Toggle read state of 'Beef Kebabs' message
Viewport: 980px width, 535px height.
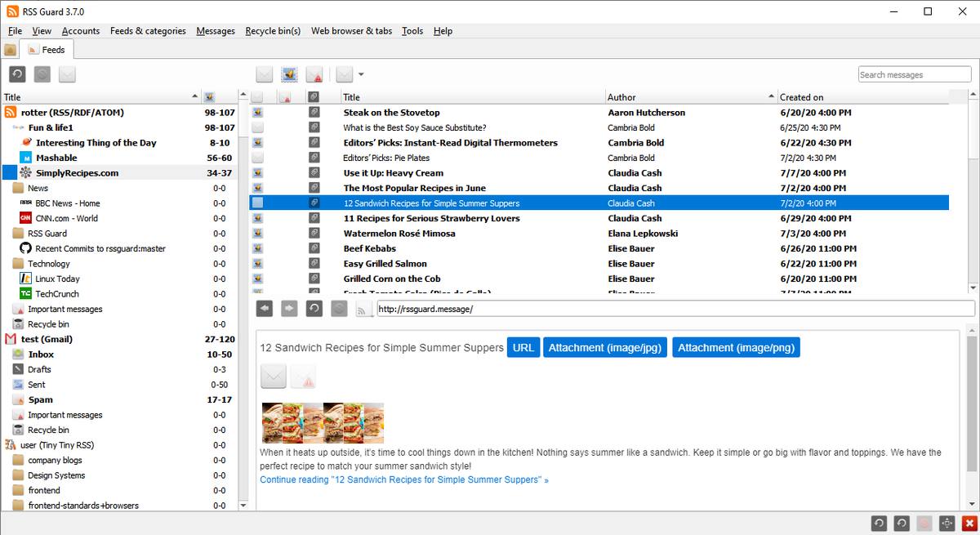click(x=257, y=248)
